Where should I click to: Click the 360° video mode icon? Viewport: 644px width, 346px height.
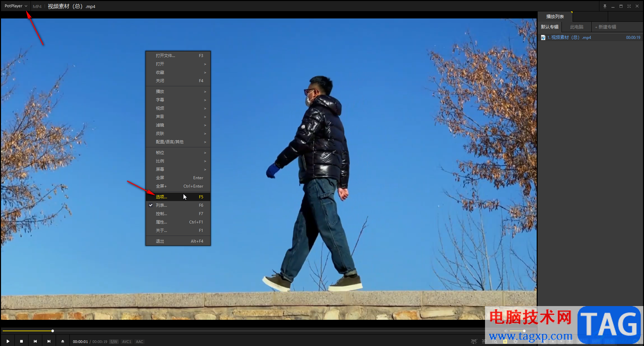pyautogui.click(x=474, y=341)
